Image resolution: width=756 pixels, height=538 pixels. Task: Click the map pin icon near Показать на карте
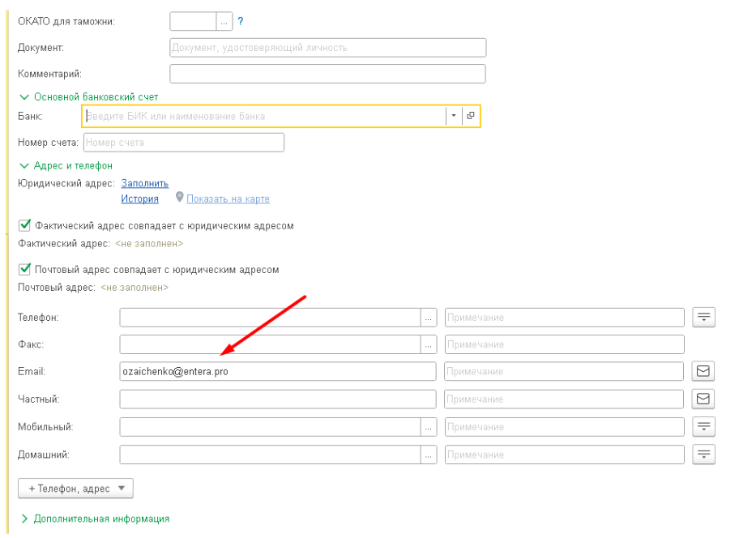coord(179,197)
